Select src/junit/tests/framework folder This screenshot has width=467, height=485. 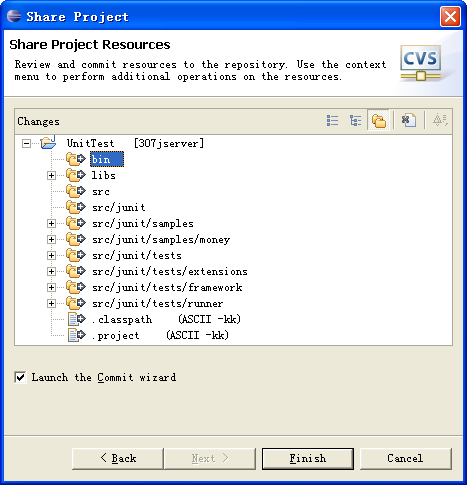click(x=167, y=287)
